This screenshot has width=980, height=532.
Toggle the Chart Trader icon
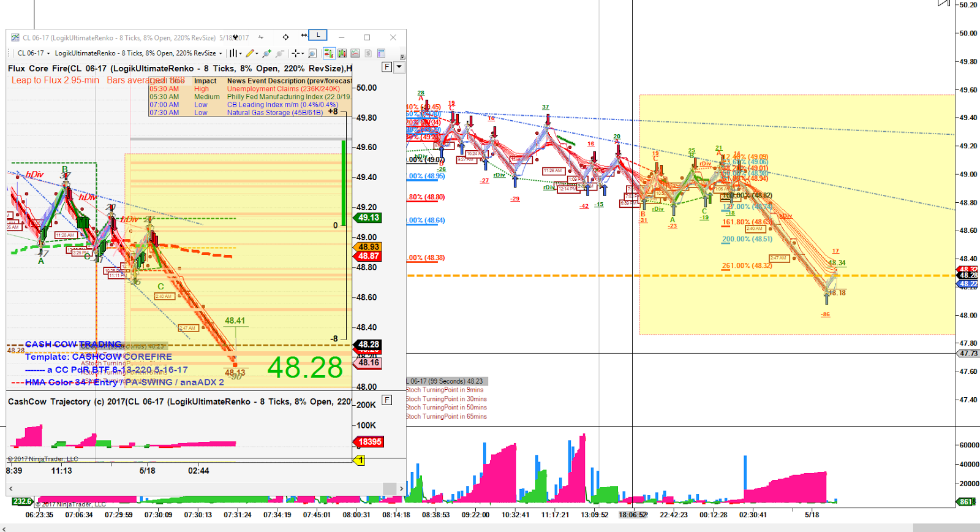click(x=329, y=53)
